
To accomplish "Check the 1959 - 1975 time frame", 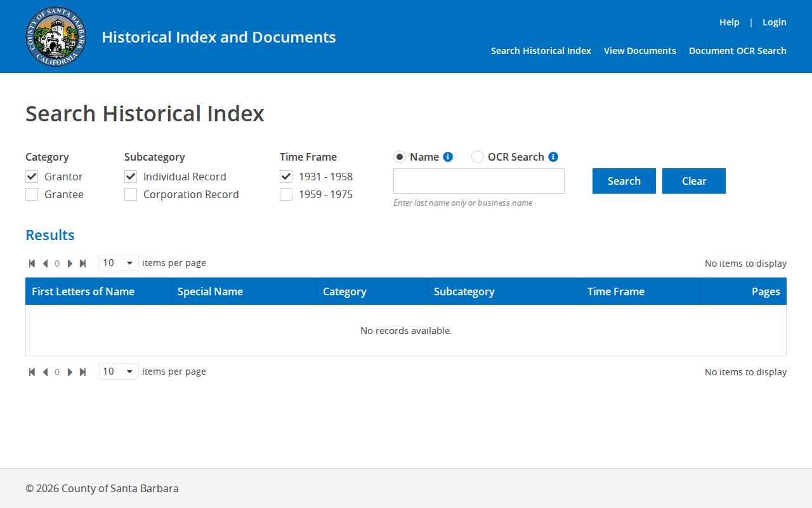I will pyautogui.click(x=286, y=194).
